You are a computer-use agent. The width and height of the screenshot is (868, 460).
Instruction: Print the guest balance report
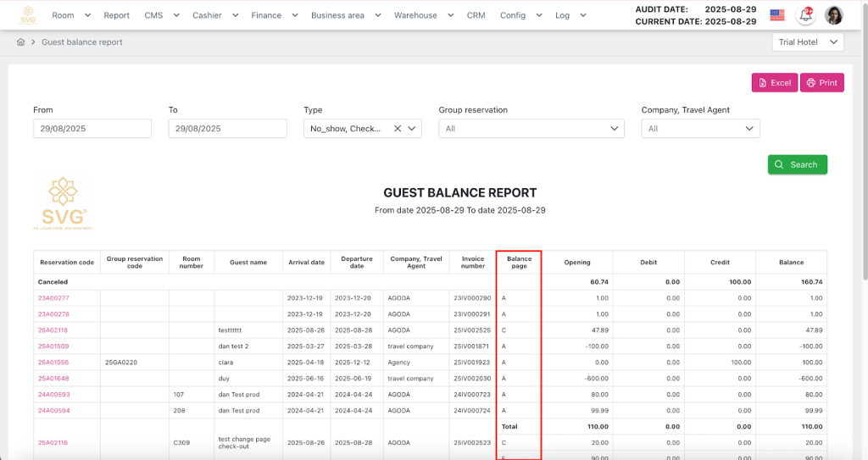[x=821, y=83]
